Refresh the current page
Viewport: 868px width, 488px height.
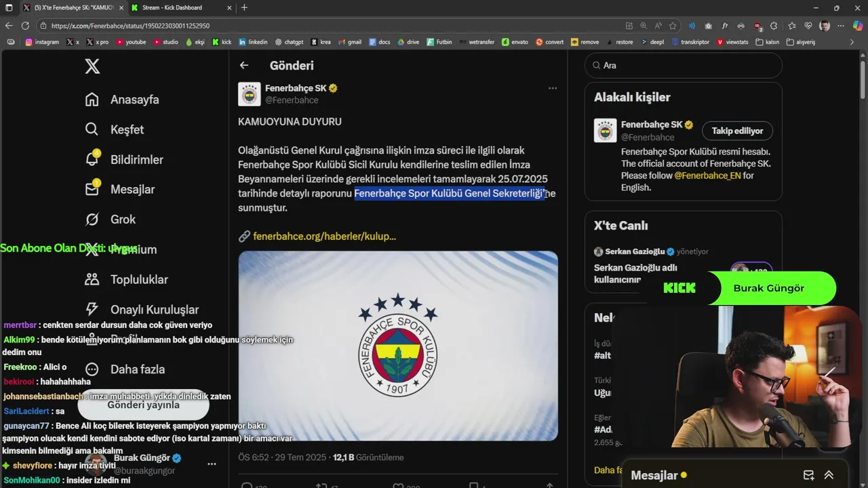point(25,26)
